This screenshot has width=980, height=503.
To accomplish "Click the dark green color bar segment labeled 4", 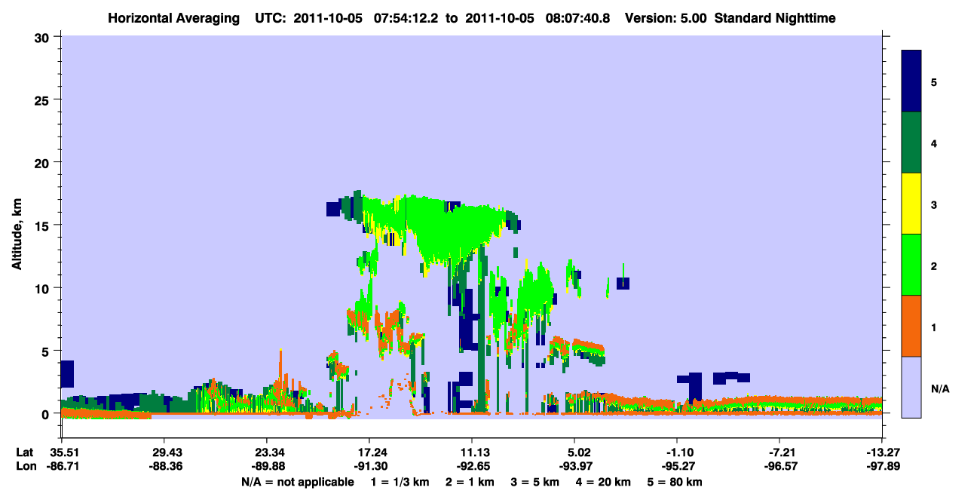I will tap(911, 143).
